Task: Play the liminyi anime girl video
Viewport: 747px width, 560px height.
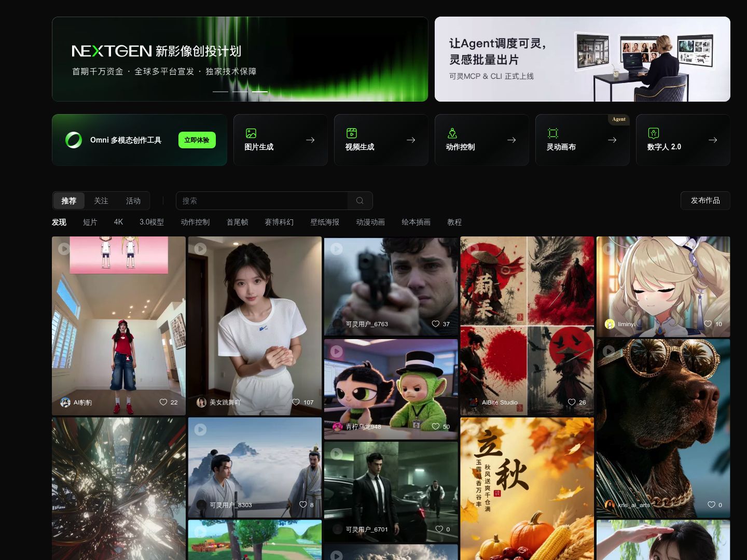Action: (609, 249)
